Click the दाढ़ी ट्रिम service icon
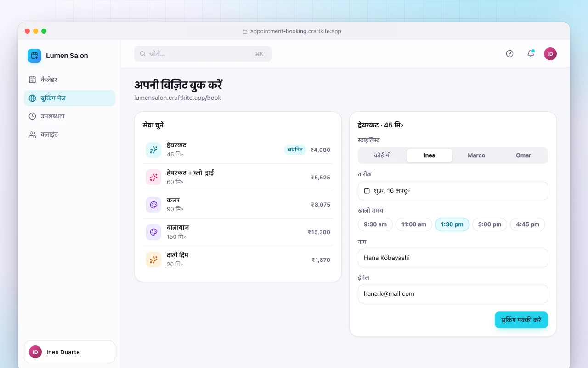Image resolution: width=588 pixels, height=368 pixels. coord(153,259)
